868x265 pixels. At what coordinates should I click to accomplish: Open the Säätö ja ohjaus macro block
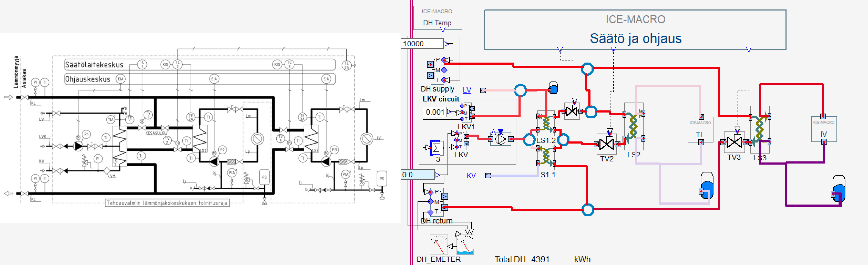(x=635, y=30)
